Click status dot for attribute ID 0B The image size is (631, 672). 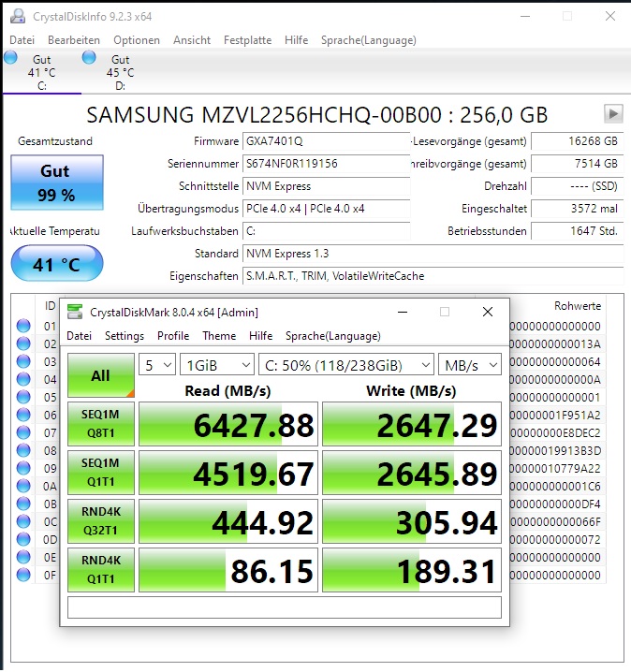23,504
